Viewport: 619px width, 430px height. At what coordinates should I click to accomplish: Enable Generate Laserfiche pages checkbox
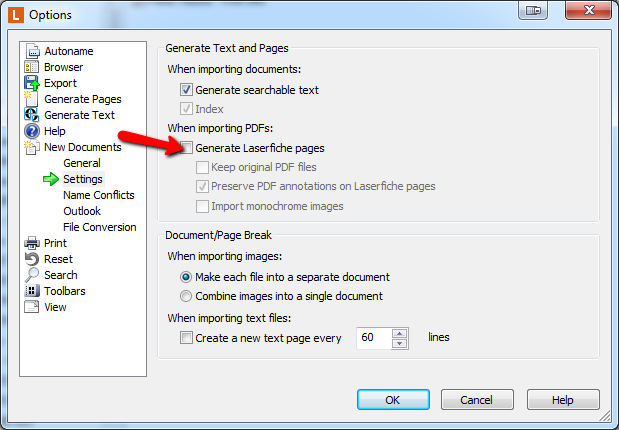[186, 148]
